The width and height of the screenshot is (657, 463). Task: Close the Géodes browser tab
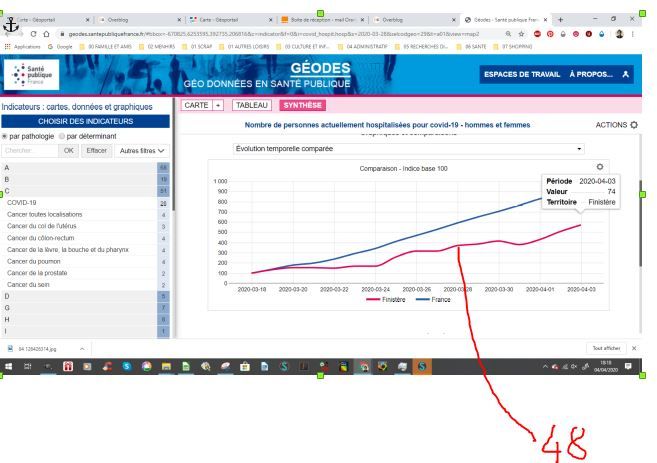545,20
